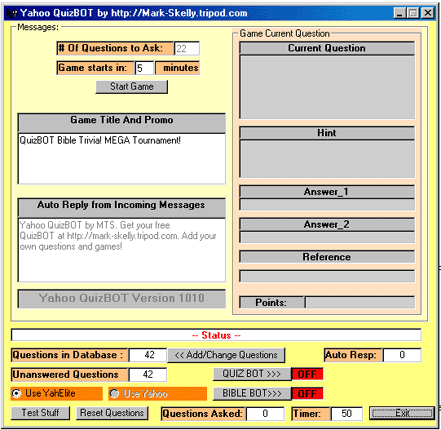The width and height of the screenshot is (441, 430).
Task: Click the 'Auto Reply from Incoming Messages' header
Action: (122, 208)
